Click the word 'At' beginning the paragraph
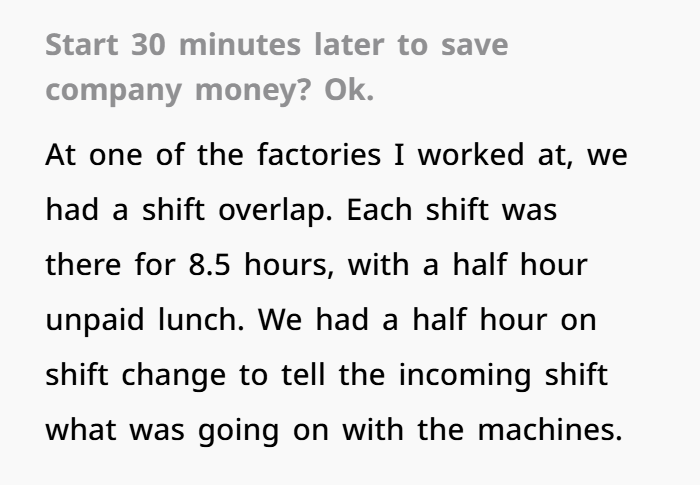The image size is (700, 485). (60, 155)
